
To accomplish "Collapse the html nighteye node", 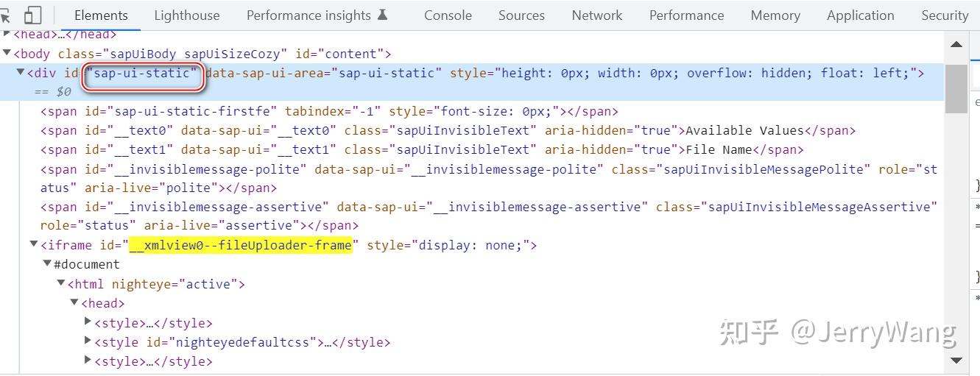I will [x=61, y=283].
